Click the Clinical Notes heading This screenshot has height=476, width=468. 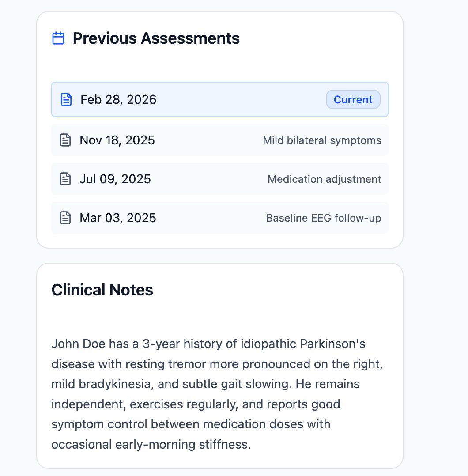point(102,290)
